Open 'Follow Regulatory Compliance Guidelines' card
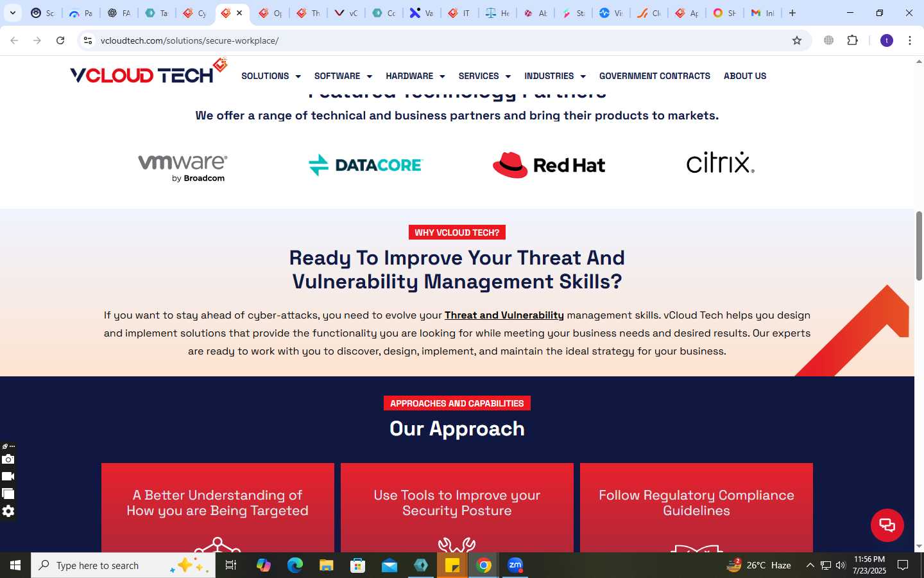The image size is (924, 578). click(696, 507)
